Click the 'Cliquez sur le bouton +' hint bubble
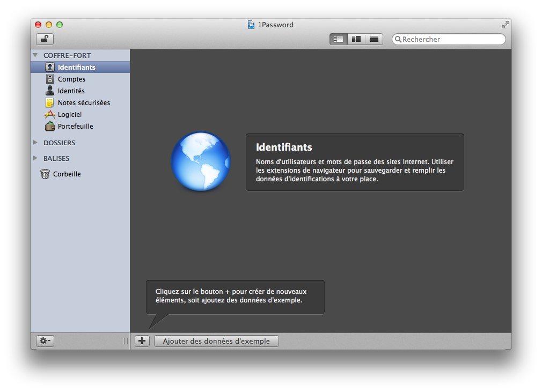The height and width of the screenshot is (392, 542). (x=235, y=297)
